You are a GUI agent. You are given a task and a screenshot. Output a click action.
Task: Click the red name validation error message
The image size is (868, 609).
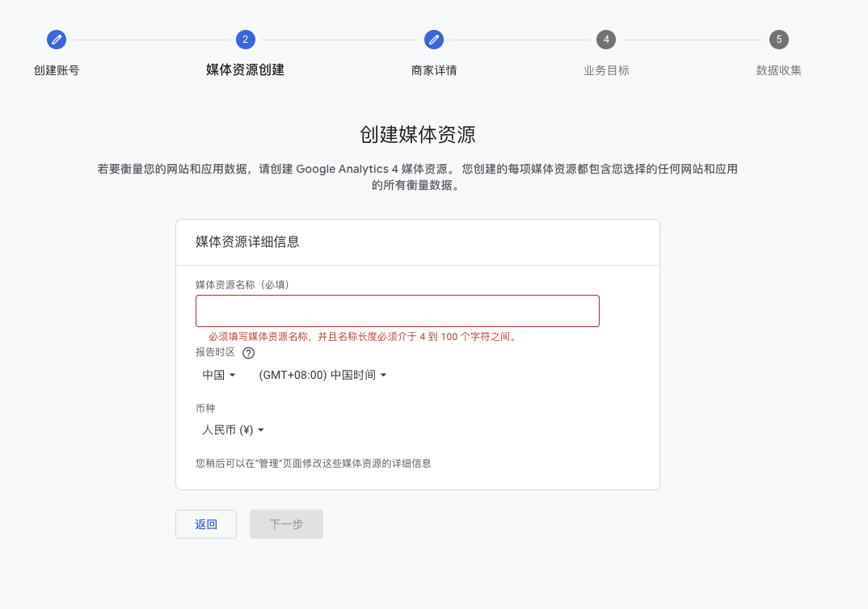pos(362,337)
